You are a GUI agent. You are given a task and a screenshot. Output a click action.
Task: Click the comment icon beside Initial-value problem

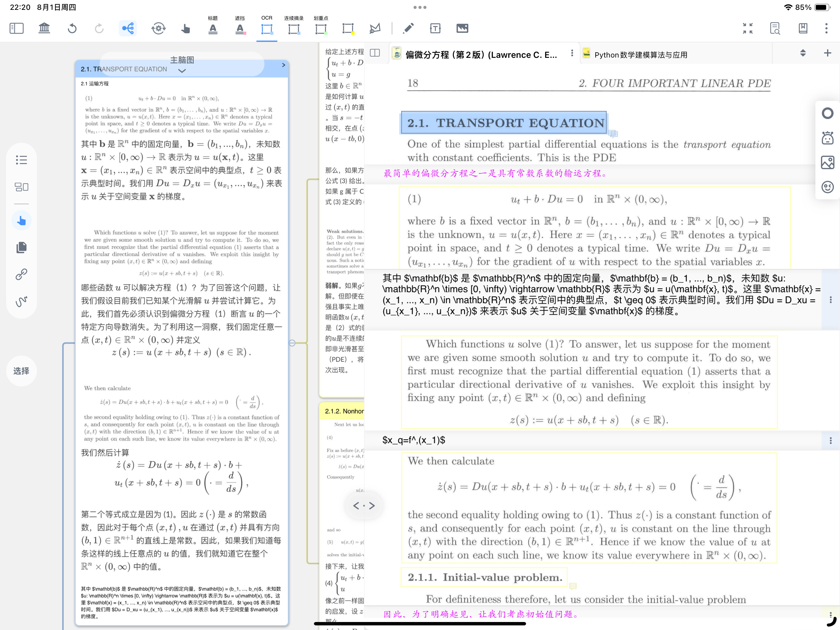pyautogui.click(x=573, y=586)
